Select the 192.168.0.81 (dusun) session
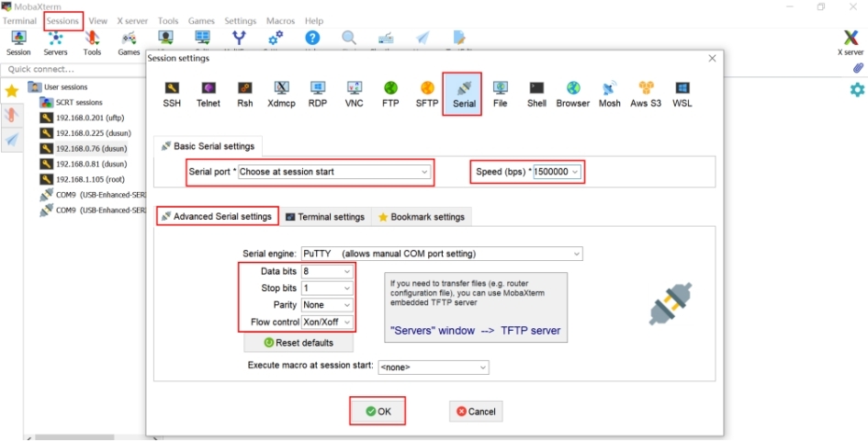 (84, 164)
